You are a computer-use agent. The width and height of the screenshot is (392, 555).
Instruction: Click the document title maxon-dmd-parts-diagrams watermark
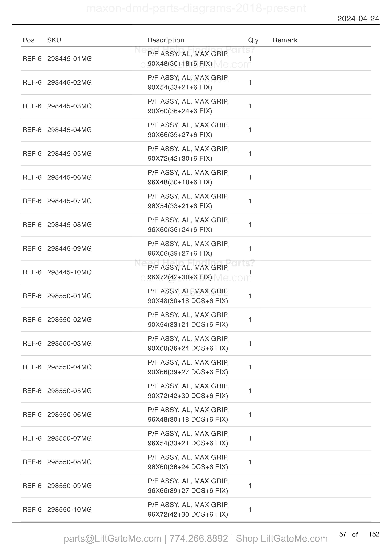point(196,8)
